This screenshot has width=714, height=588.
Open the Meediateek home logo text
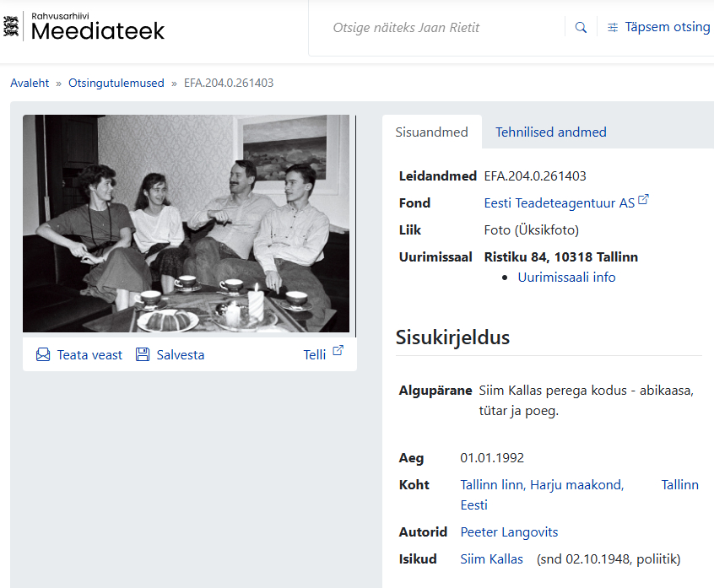98,31
